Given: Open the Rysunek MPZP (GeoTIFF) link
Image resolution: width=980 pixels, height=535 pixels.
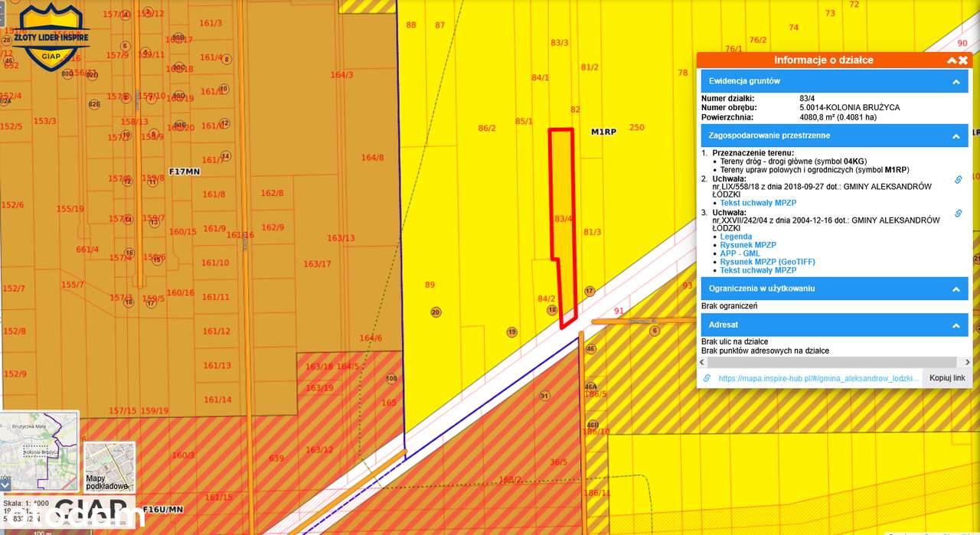Looking at the screenshot, I should 767,262.
